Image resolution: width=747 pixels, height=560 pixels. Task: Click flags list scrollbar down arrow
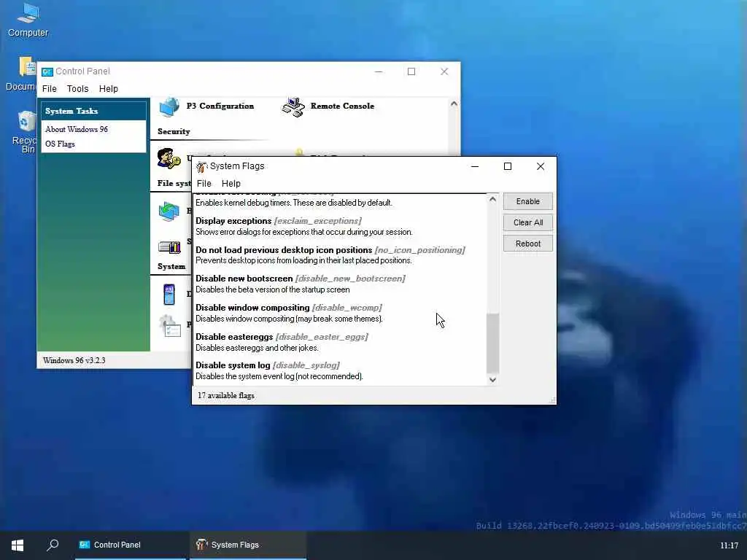[x=492, y=379]
